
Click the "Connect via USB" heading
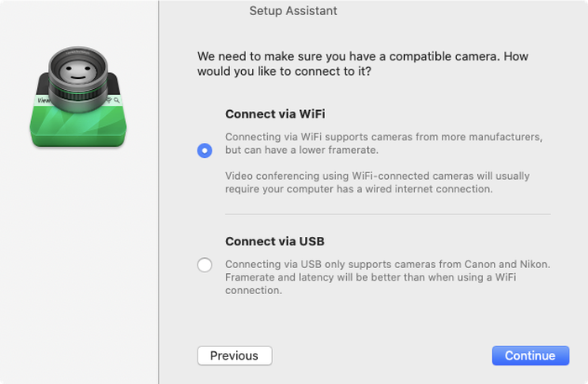point(275,241)
